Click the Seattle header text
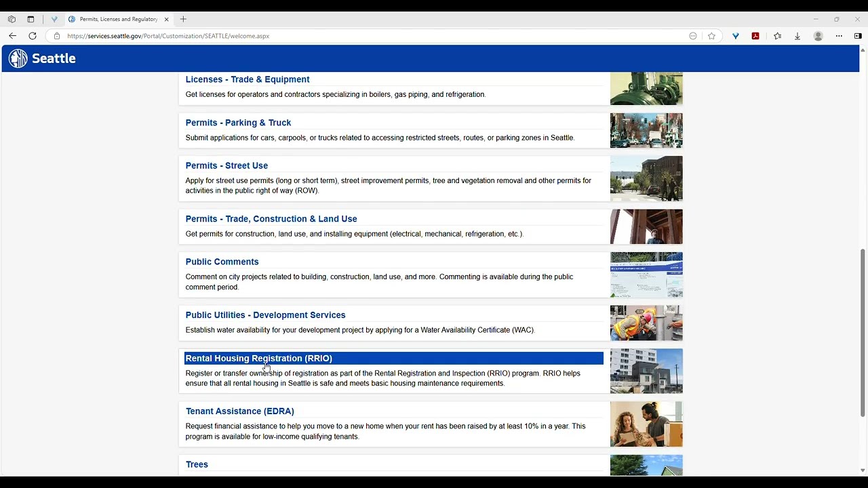The width and height of the screenshot is (868, 488). [54, 58]
